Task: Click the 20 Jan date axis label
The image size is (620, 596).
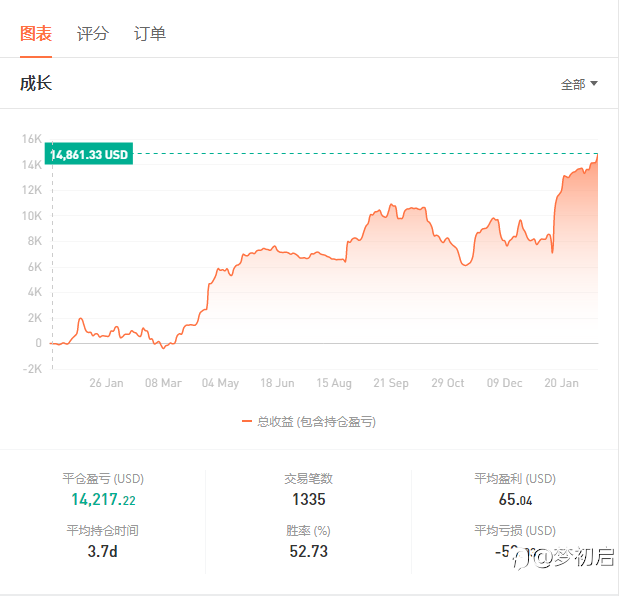Action: pos(561,383)
